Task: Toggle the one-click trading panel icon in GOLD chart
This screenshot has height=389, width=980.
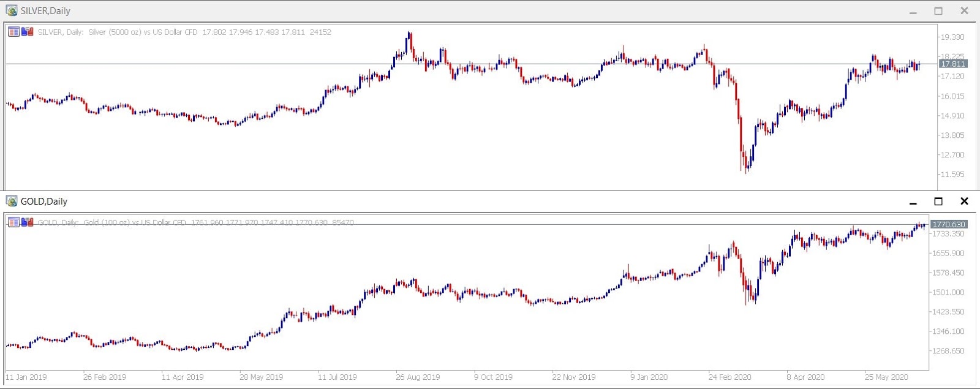Action: (x=13, y=222)
